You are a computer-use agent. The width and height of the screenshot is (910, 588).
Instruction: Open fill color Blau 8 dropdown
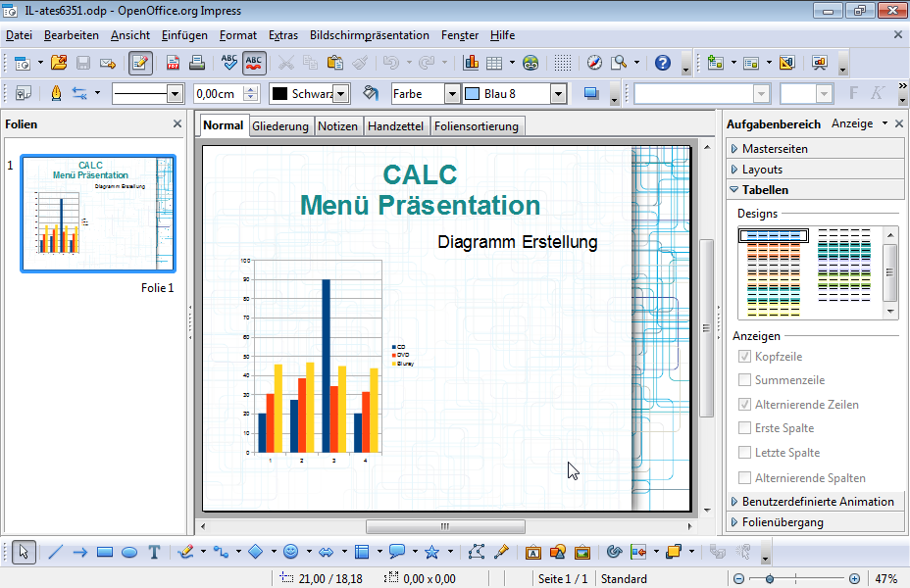558,93
